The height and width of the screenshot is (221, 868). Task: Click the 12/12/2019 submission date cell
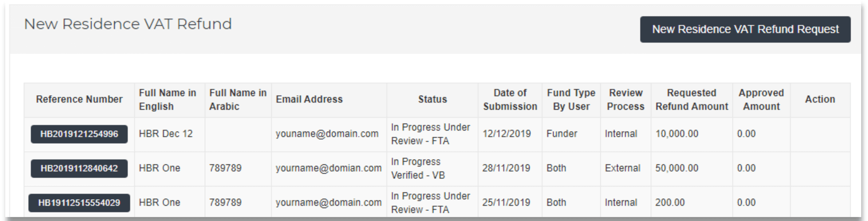point(507,134)
